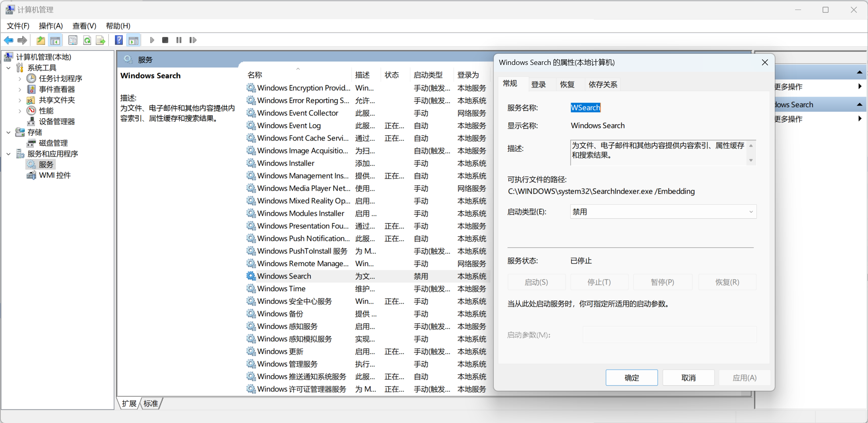
Task: Click the 恢复(R) button
Action: [727, 282]
